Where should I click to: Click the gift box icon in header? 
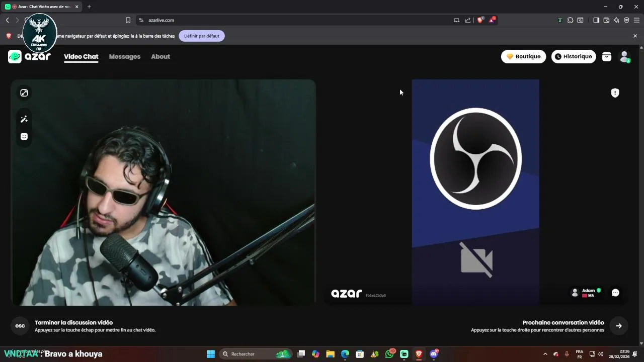point(607,57)
